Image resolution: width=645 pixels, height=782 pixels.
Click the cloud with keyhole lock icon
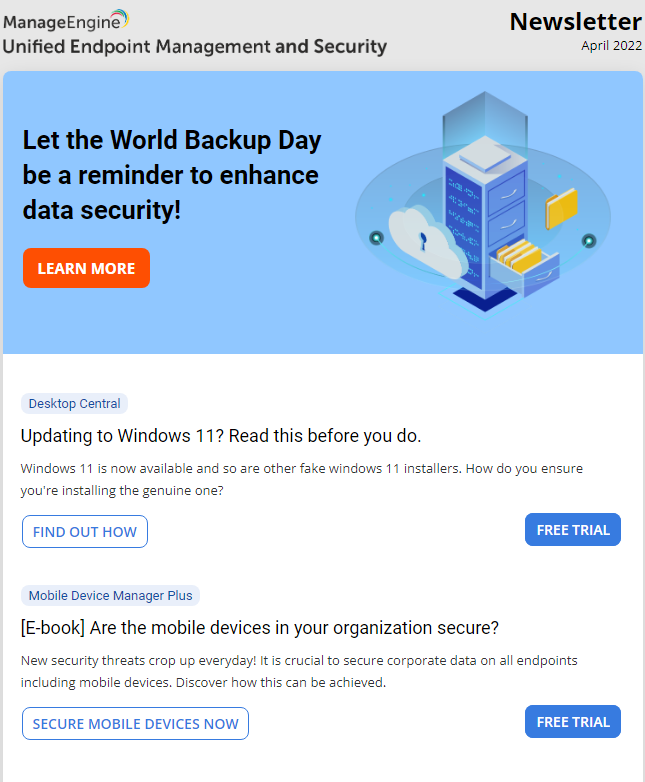[426, 239]
